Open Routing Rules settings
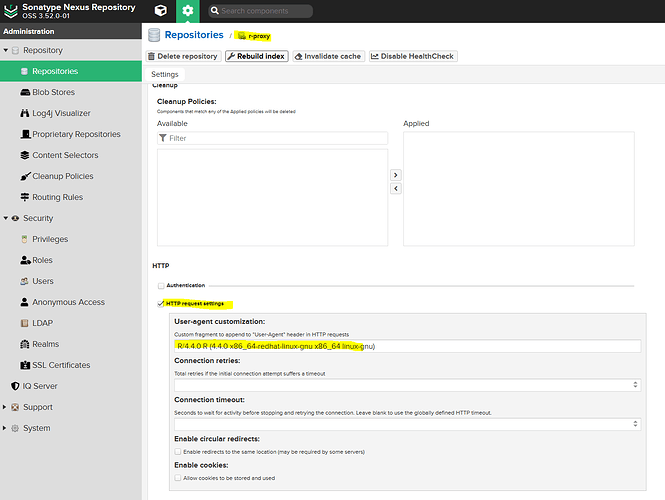The width and height of the screenshot is (665, 500). [x=57, y=197]
